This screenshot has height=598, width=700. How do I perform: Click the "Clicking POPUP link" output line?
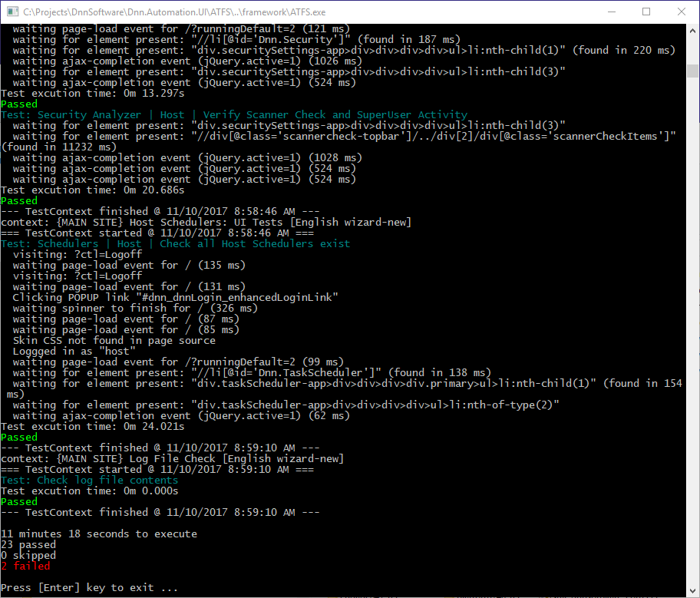[x=176, y=297]
